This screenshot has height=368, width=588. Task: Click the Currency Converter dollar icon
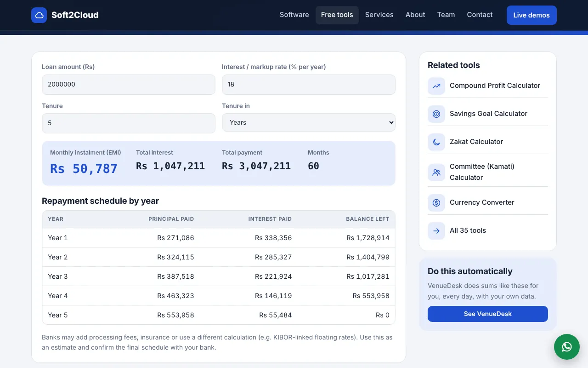436,202
